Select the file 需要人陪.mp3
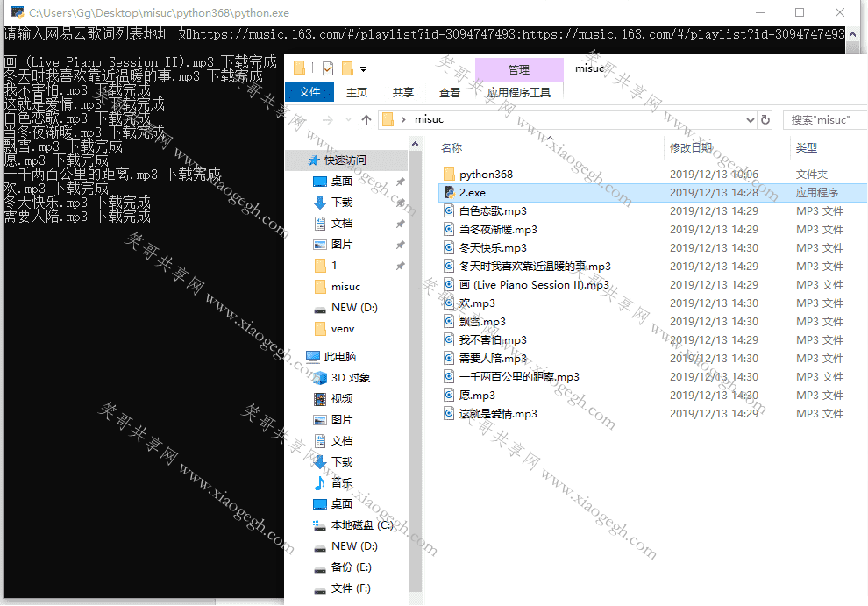The height and width of the screenshot is (606, 868). tap(493, 359)
